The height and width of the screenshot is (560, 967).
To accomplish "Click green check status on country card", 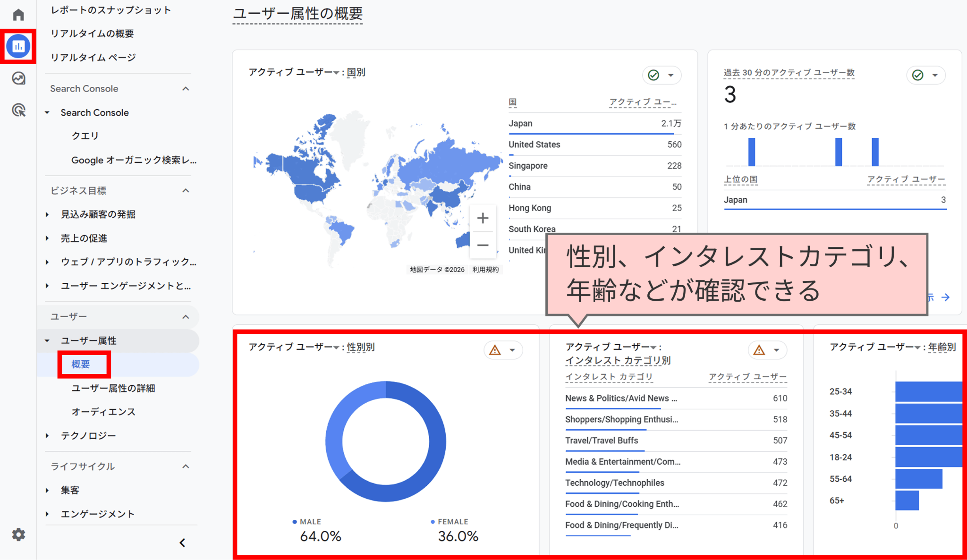I will (x=653, y=75).
